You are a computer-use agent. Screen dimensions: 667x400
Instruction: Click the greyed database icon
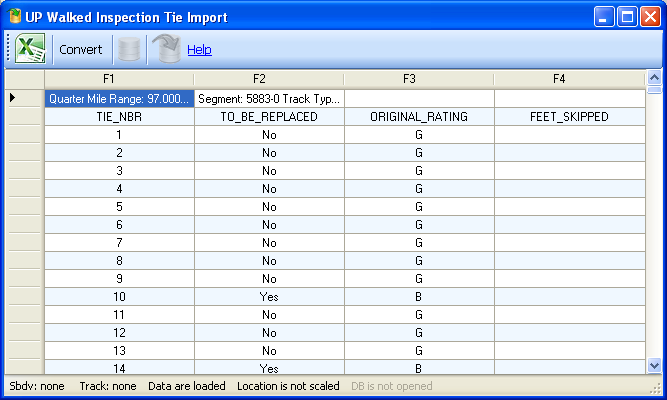click(x=129, y=49)
